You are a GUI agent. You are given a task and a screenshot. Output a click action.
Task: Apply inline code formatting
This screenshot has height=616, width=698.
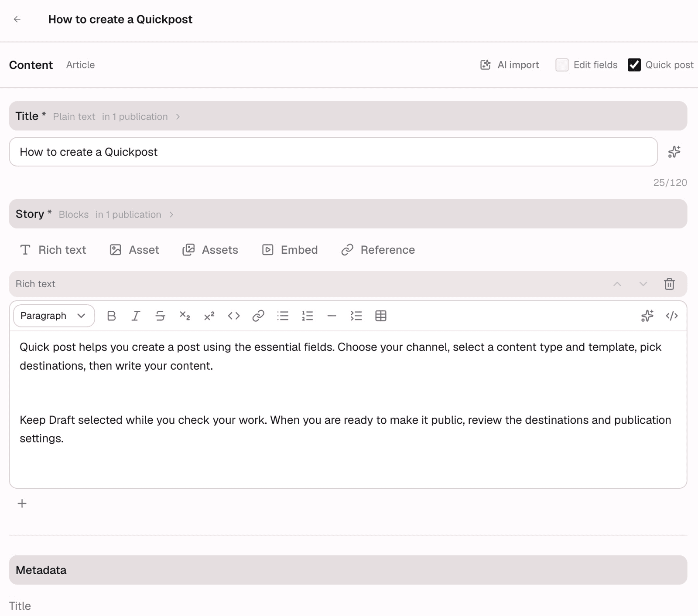point(234,316)
